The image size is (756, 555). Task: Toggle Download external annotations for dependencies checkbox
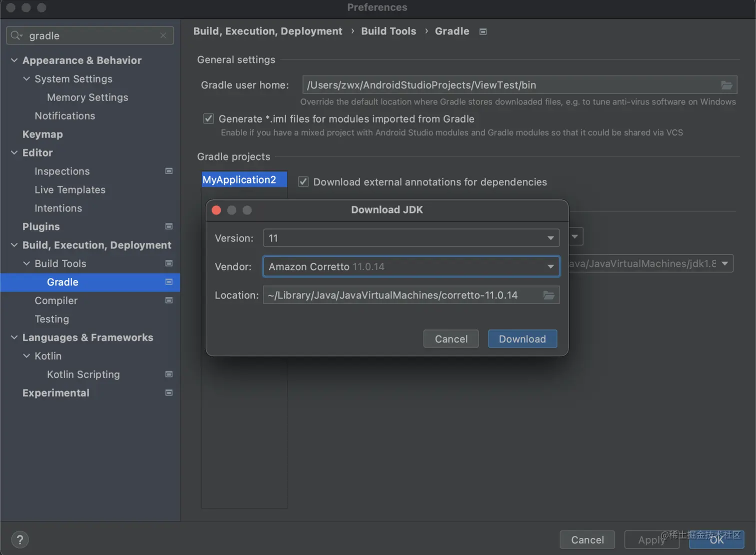click(x=303, y=181)
